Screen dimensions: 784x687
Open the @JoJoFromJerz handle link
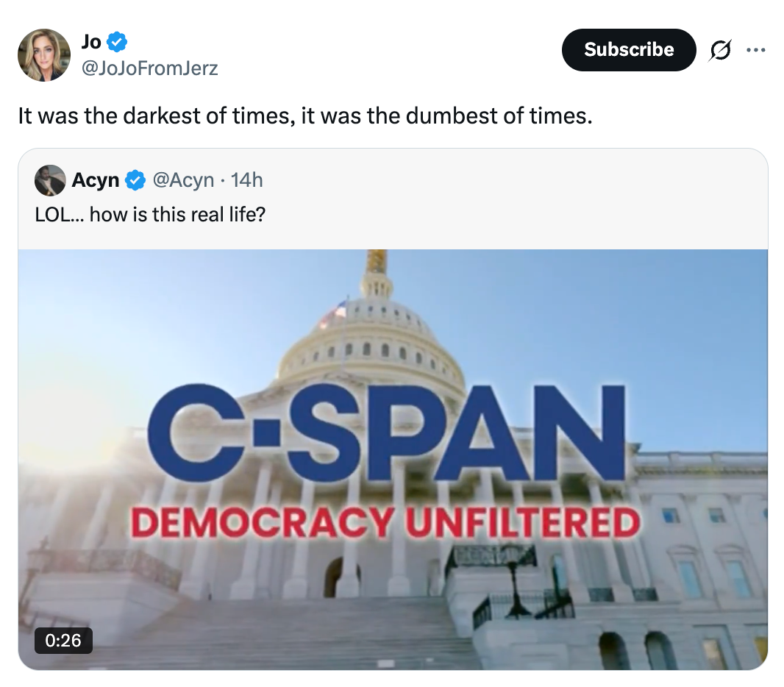149,68
